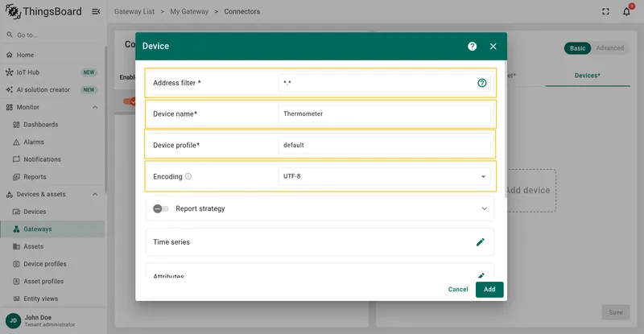Select the Devices* tab
This screenshot has width=644, height=334.
click(588, 76)
